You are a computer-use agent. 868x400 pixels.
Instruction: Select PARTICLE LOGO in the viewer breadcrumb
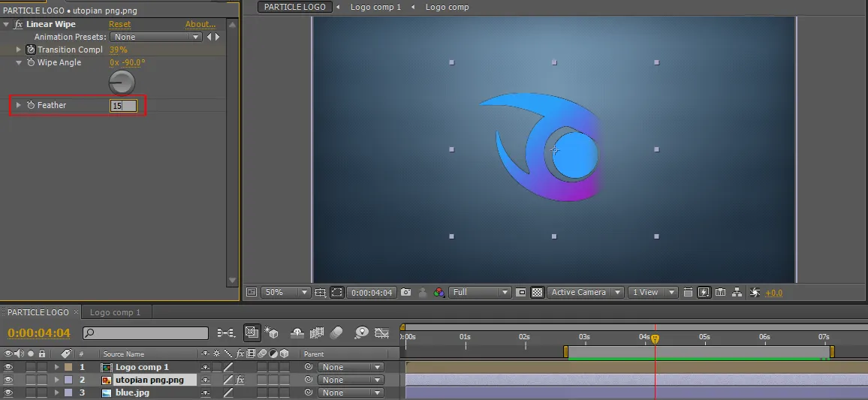click(x=295, y=7)
